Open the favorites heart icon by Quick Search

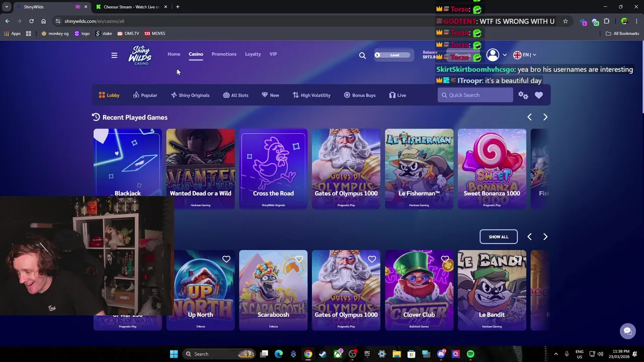539,95
